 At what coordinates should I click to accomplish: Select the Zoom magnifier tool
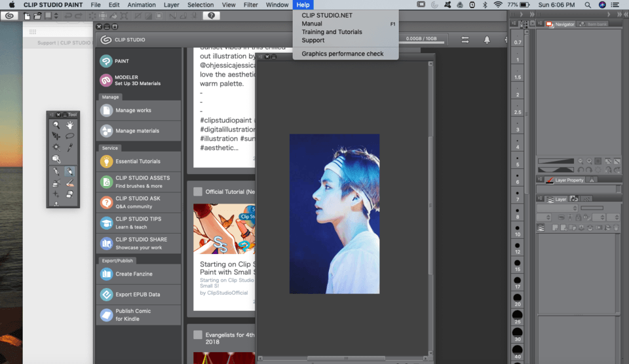click(x=56, y=125)
